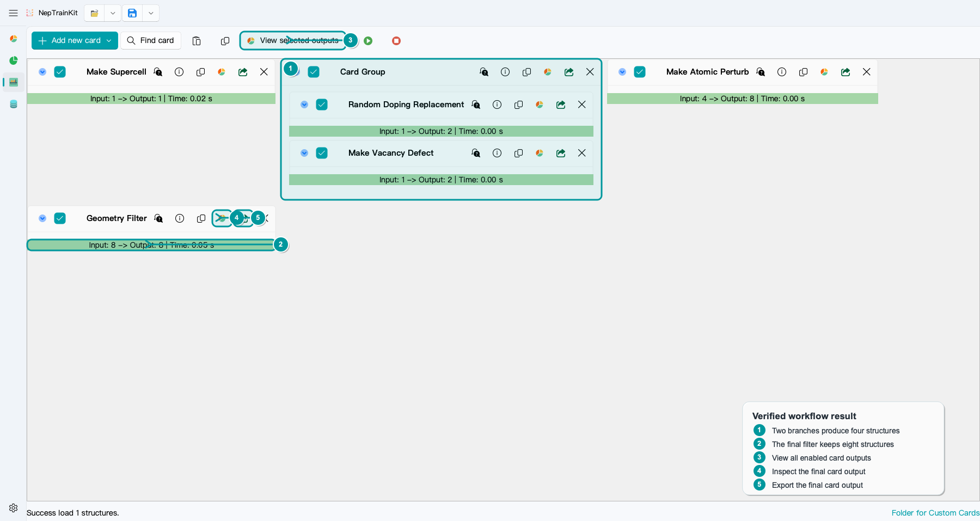Uncheck Make Atomic Perturb checkbox
Image resolution: width=980 pixels, height=521 pixels.
pyautogui.click(x=640, y=72)
